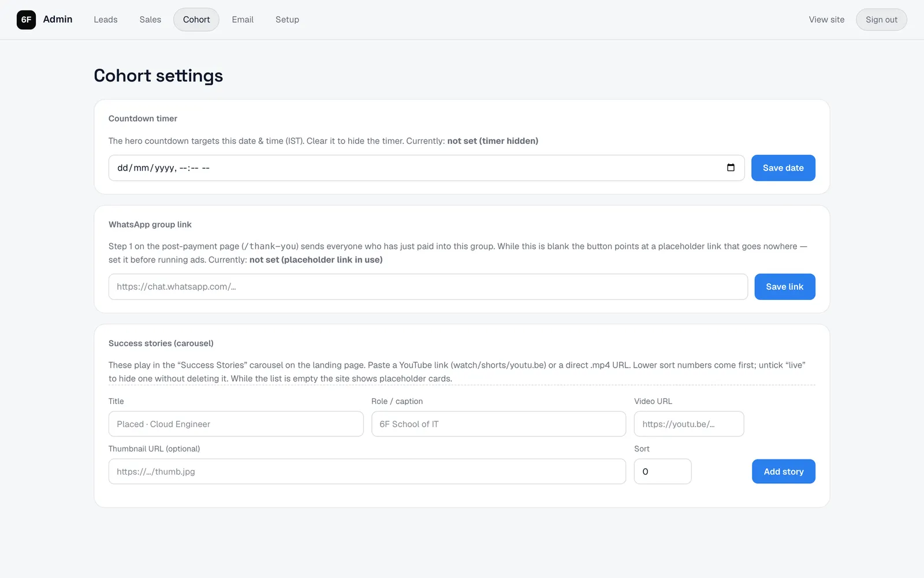Switch to the Email tab

pos(243,20)
